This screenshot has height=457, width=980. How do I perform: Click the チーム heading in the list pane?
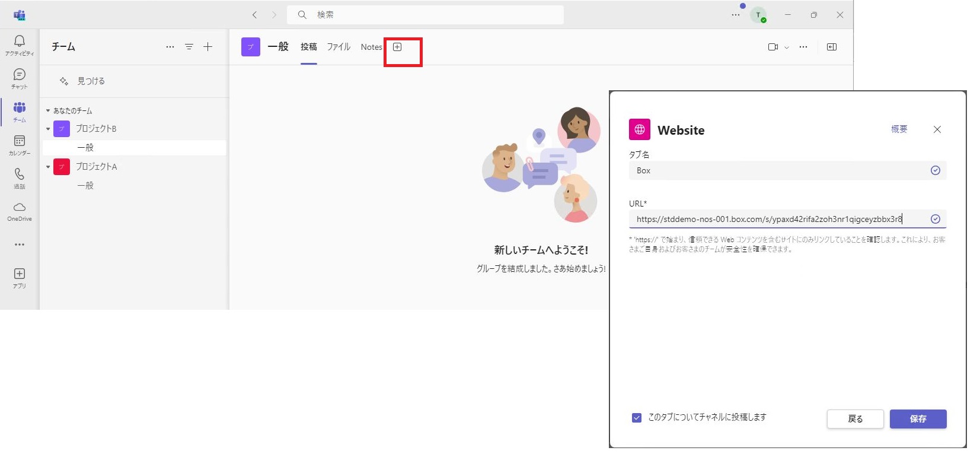(63, 47)
